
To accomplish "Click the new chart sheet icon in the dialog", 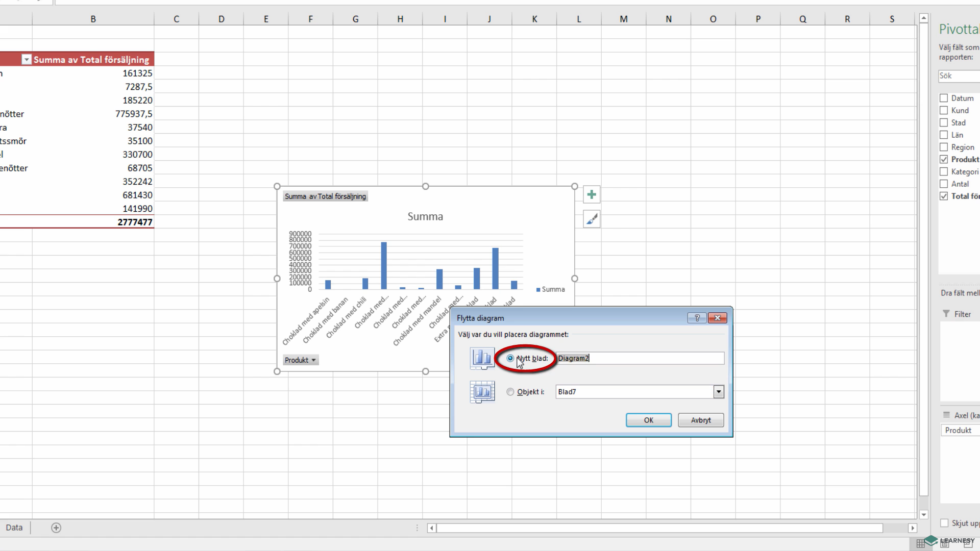I will [482, 358].
